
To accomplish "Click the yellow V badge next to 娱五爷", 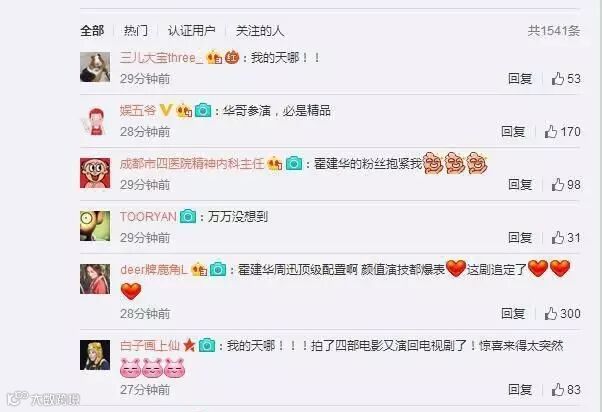I will [165, 110].
